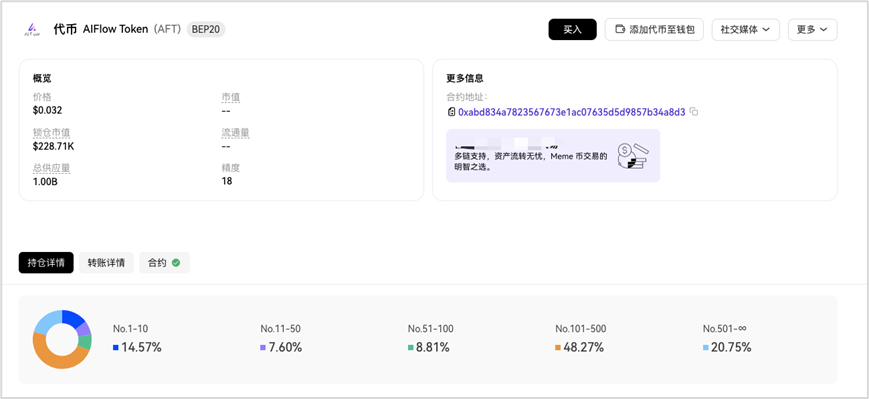Viewport: 869px width, 399px height.
Task: Click the BEP20 badge
Action: (206, 29)
